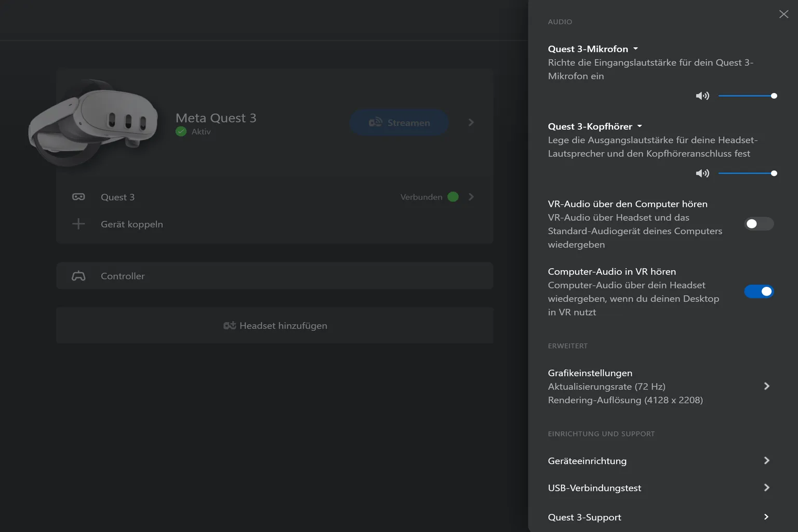The height and width of the screenshot is (532, 798).
Task: Click the Gerät koppeln link
Action: (132, 224)
